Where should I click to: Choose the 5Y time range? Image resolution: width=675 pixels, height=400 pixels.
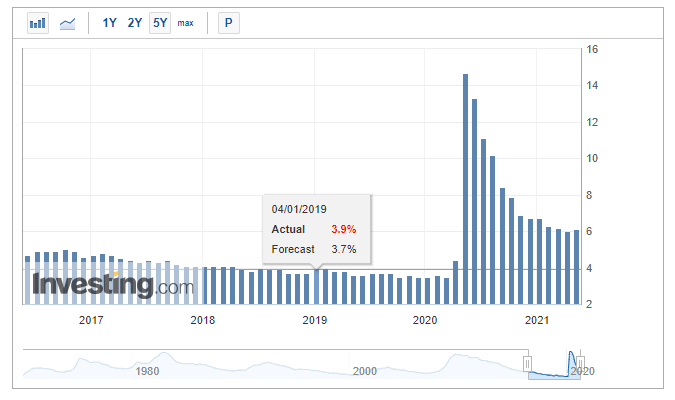tap(160, 23)
